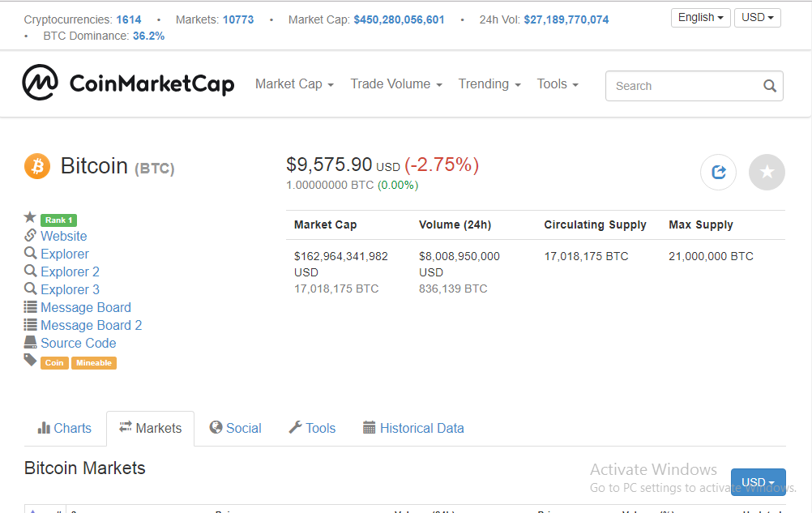Viewport: 812px width, 513px height.
Task: Click market cap value $162,964,341,982
Action: pos(340,256)
